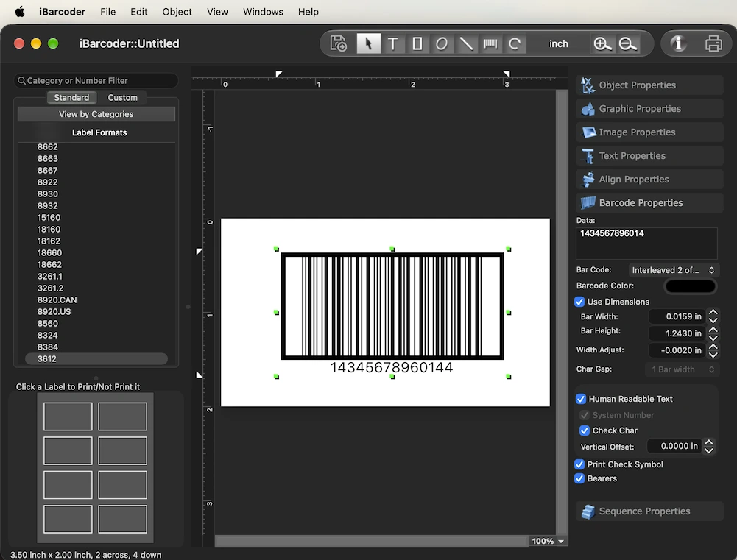Open the Bar Code type dropdown
737x560 pixels.
pyautogui.click(x=673, y=270)
